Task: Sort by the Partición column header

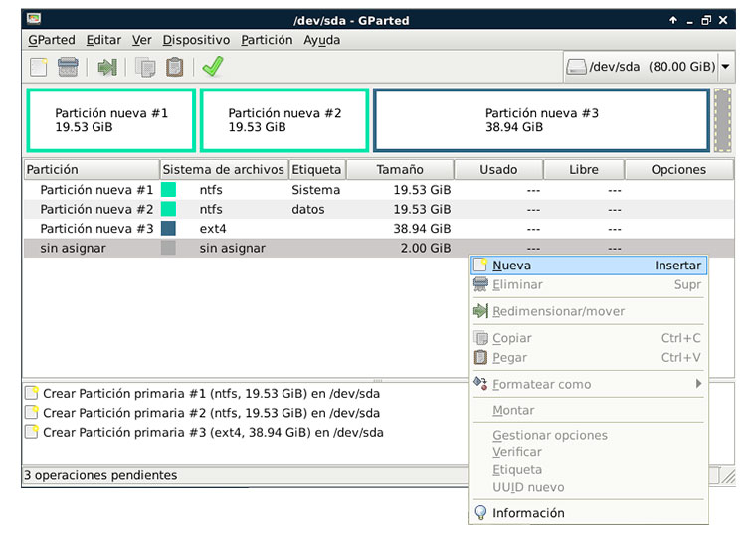Action: (92, 170)
